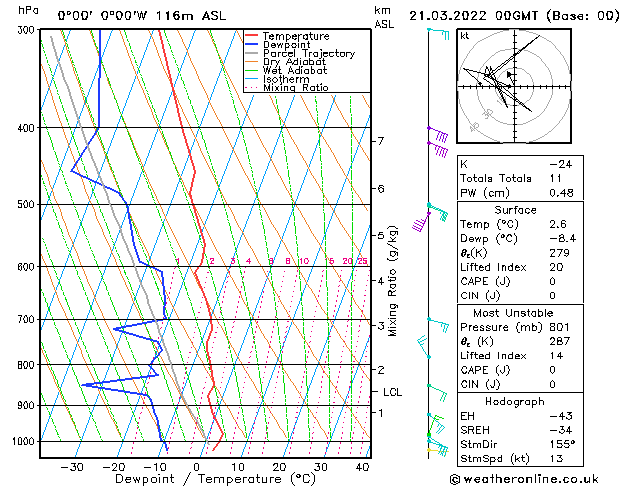Click the 40 temperature axis label

click(362, 467)
